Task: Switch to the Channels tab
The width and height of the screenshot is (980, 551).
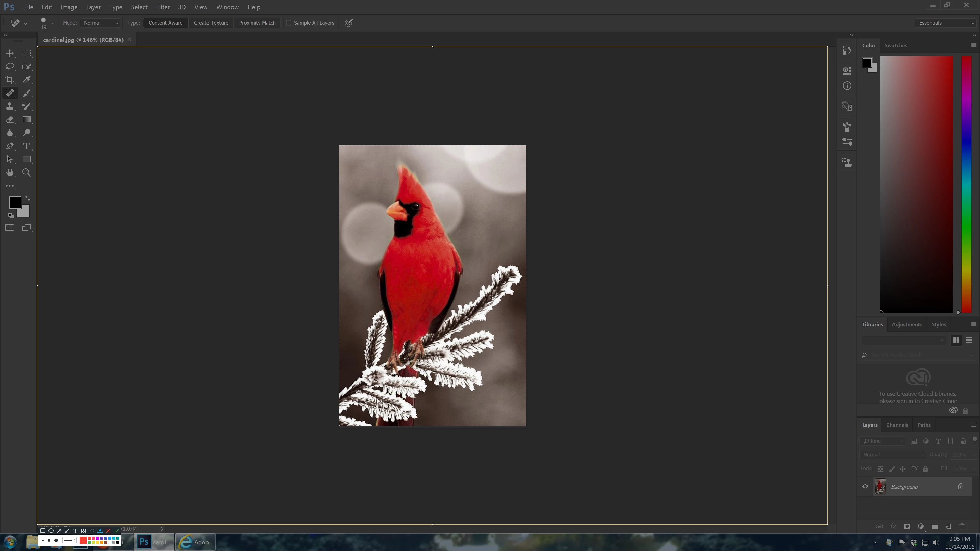Action: pyautogui.click(x=897, y=425)
